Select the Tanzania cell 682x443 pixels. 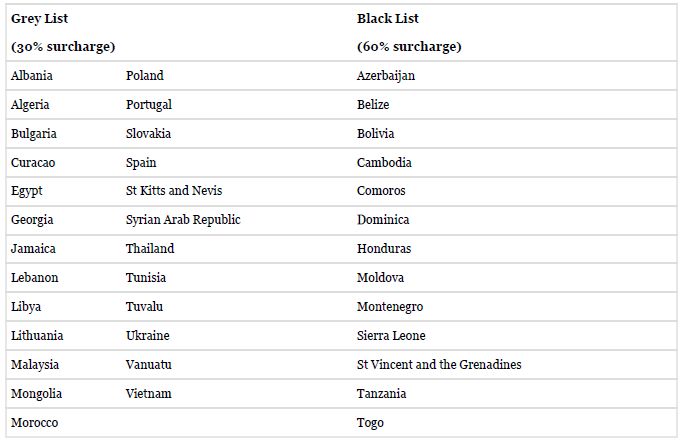point(382,393)
